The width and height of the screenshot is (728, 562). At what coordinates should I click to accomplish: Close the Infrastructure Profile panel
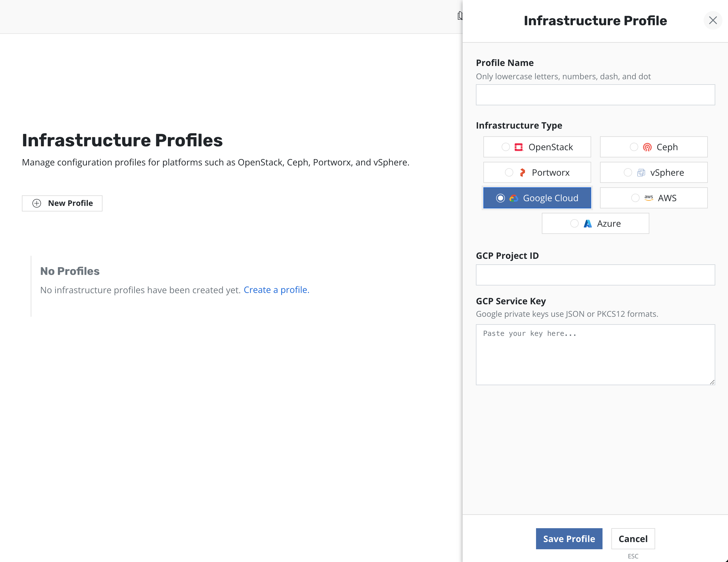point(713,20)
